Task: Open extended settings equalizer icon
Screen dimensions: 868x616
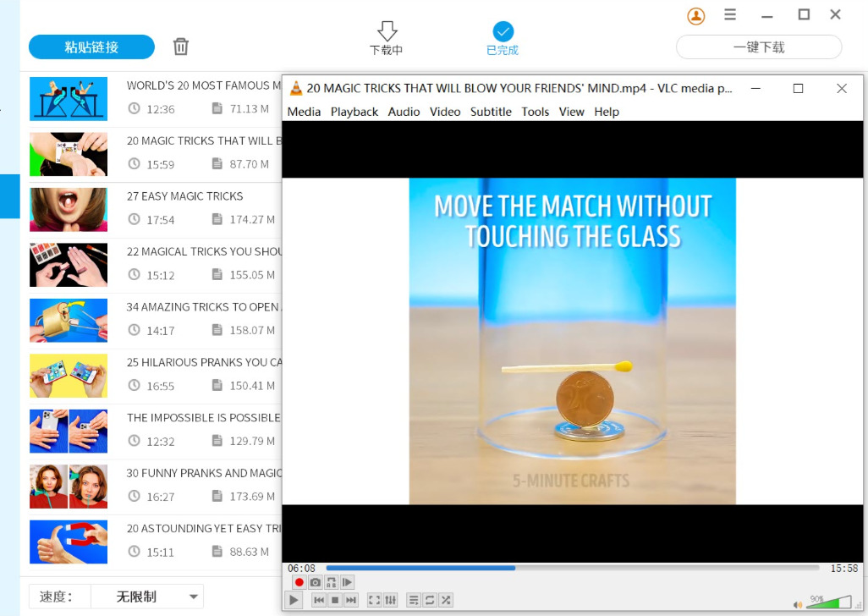Action: 390,600
